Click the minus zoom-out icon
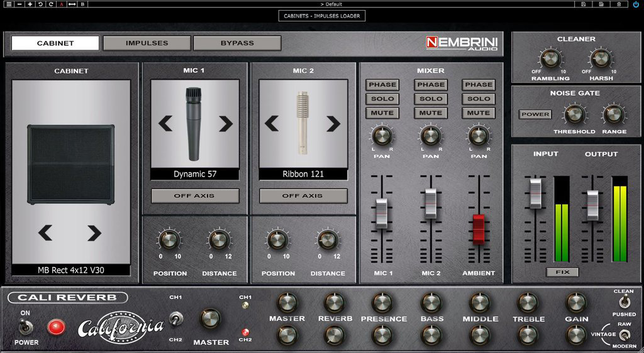The image size is (644, 353). click(x=19, y=4)
